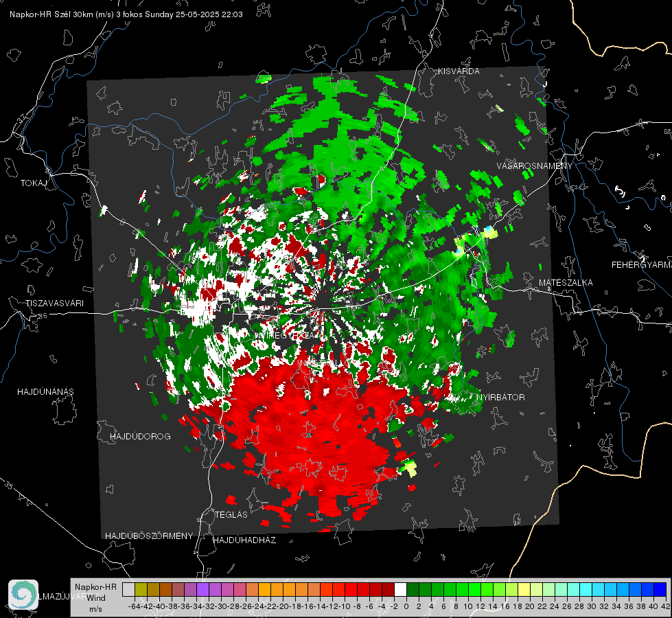Click the VÁSÁROSNAMÉNY city label
Screen dimensions: 672x618
[x=535, y=165]
